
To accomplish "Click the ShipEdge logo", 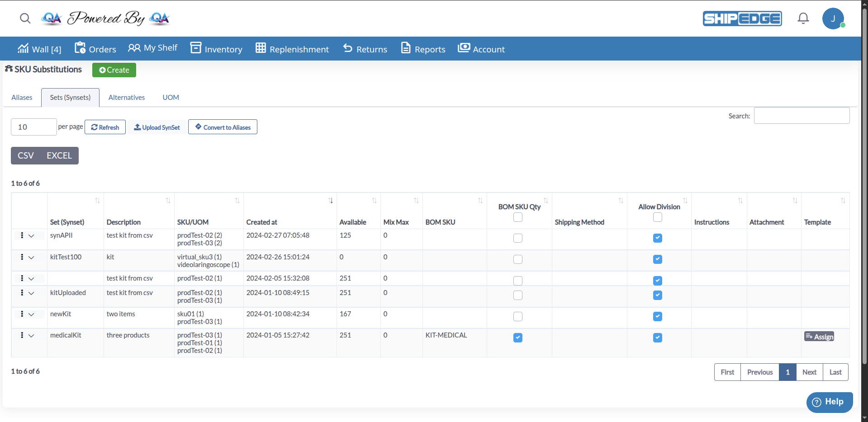I will click(x=742, y=19).
